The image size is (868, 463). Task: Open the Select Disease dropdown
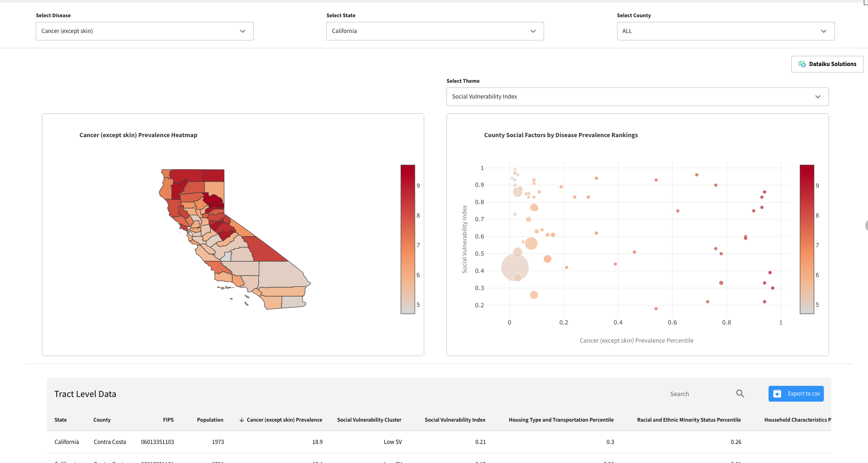click(145, 31)
